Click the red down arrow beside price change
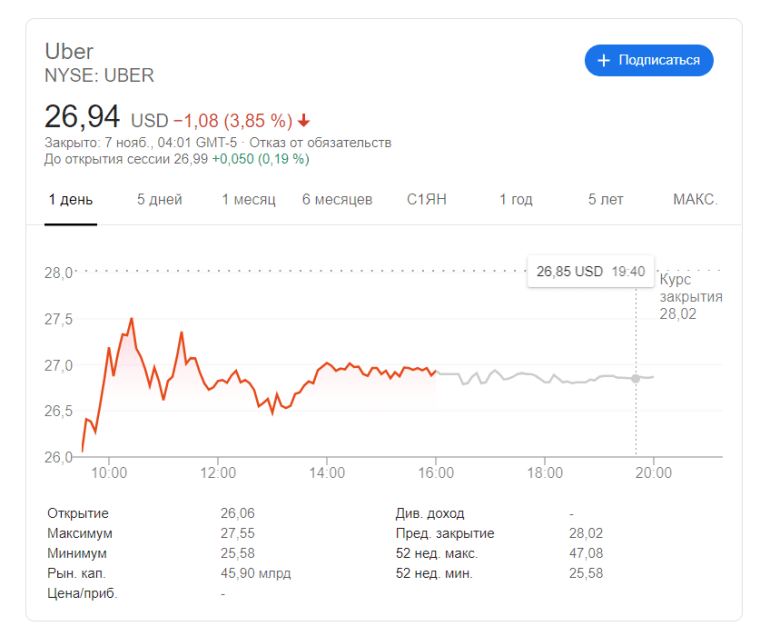Image resolution: width=770 pixels, height=636 pixels. [304, 121]
